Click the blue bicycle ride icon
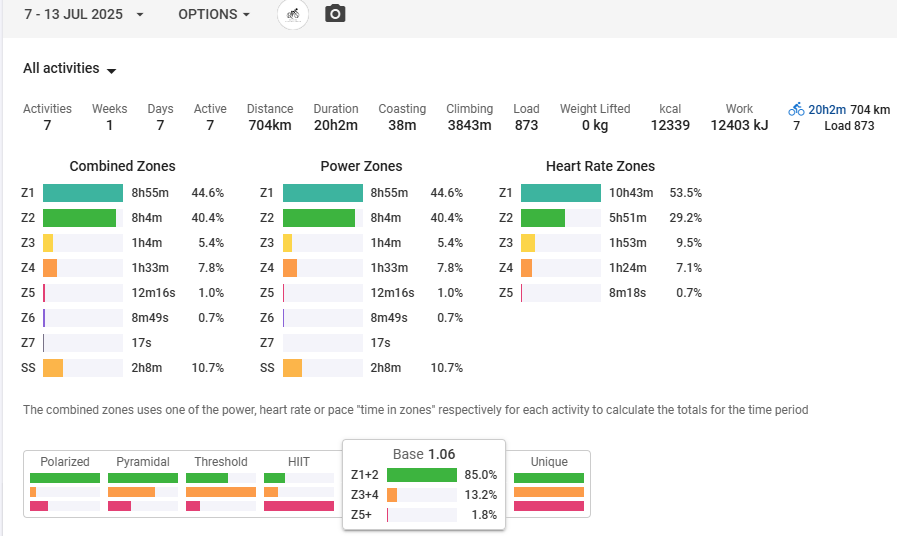The height and width of the screenshot is (536, 897). (796, 109)
